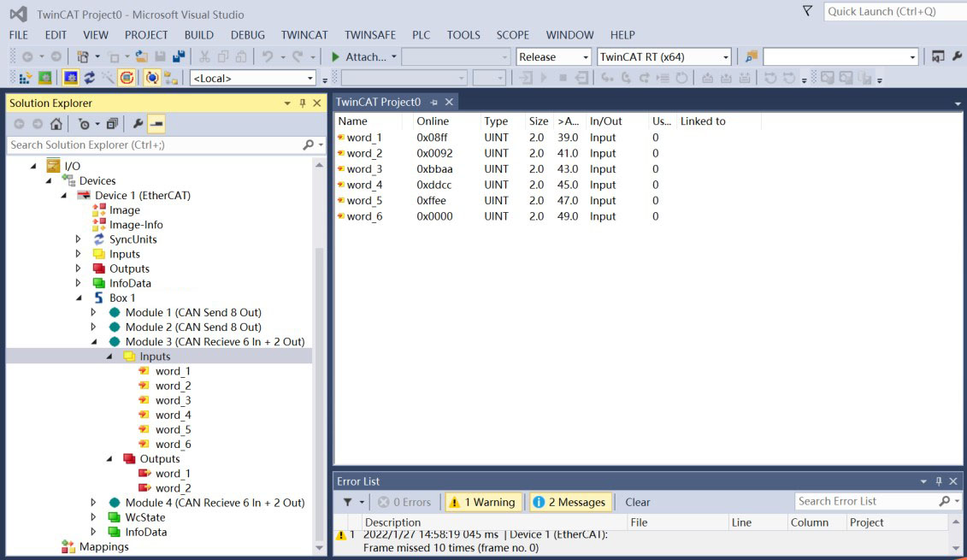This screenshot has width=967, height=560.
Task: Collapse the I/O tree node
Action: [x=34, y=166]
